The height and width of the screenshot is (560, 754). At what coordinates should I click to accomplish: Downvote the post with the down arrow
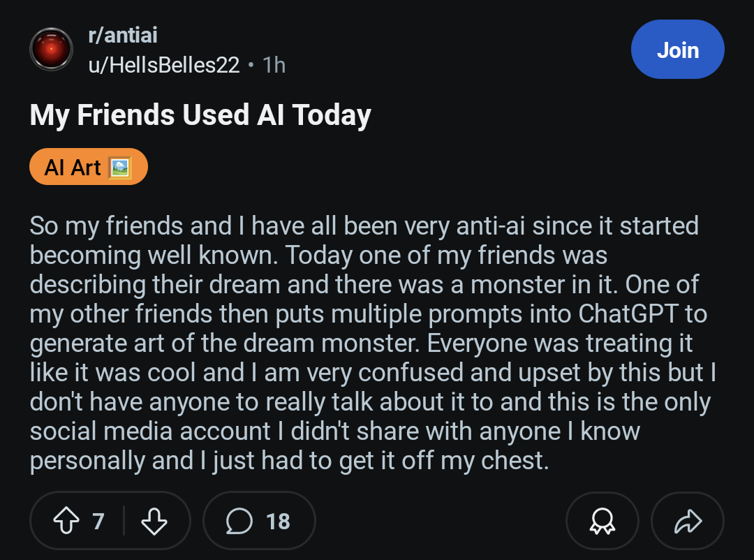pyautogui.click(x=154, y=521)
